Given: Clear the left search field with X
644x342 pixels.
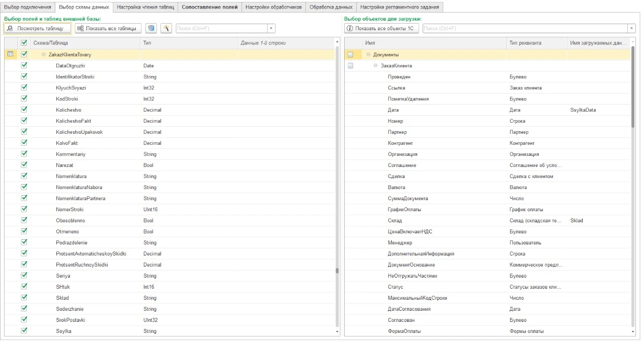Looking at the screenshot, I should point(271,28).
